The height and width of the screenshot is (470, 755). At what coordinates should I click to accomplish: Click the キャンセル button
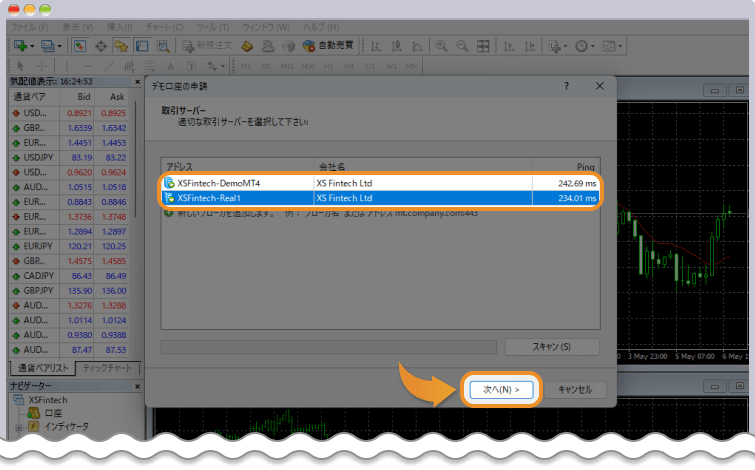pos(575,390)
